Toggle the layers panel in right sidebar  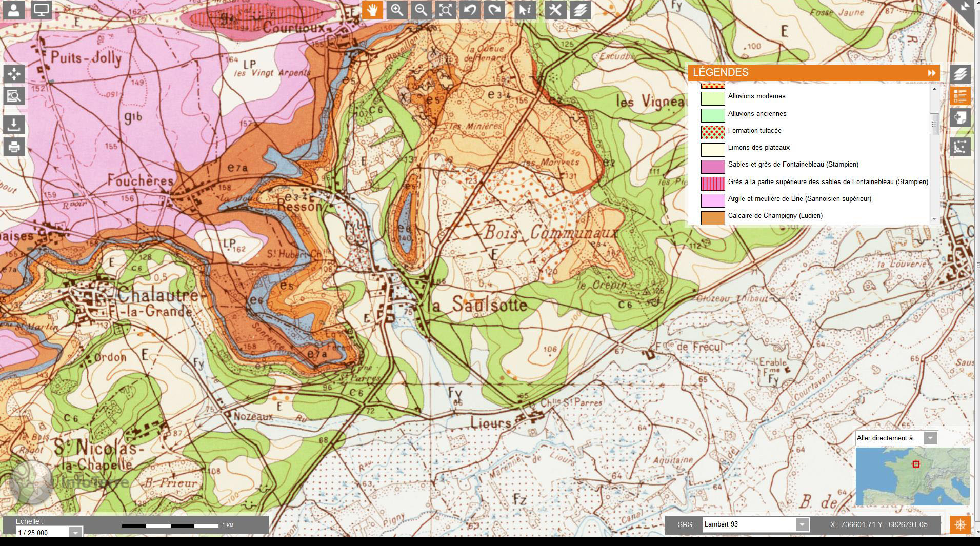pyautogui.click(x=960, y=74)
